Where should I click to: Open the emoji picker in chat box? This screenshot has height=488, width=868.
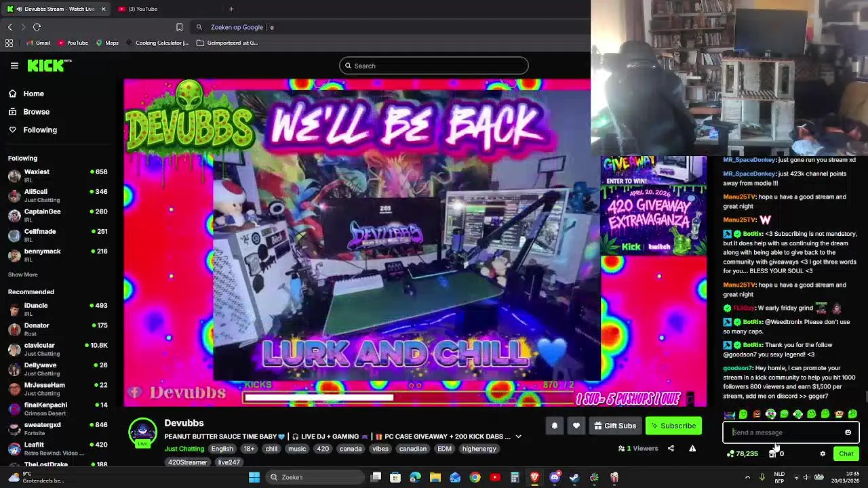848,432
